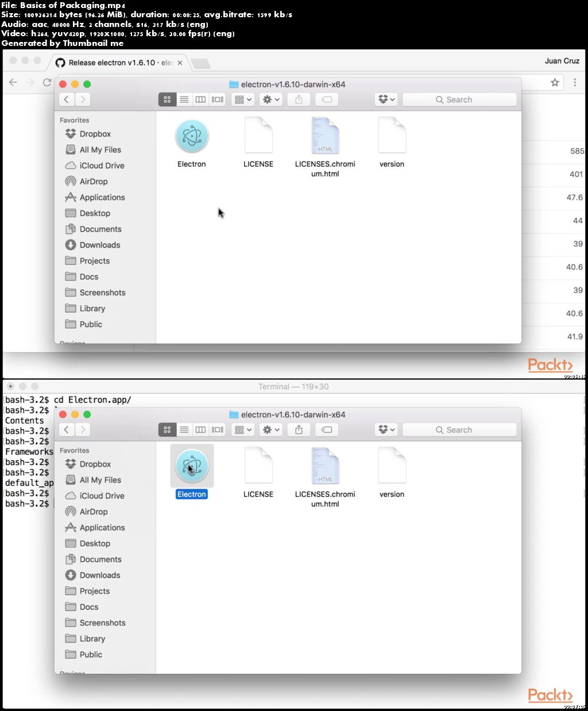Open Chrome three-dot menu
Screen dimensions: 588x711
coord(575,83)
